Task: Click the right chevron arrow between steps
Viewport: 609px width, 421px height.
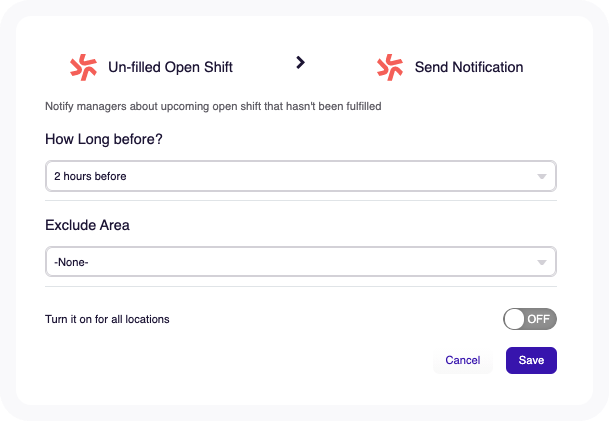Action: (x=300, y=62)
